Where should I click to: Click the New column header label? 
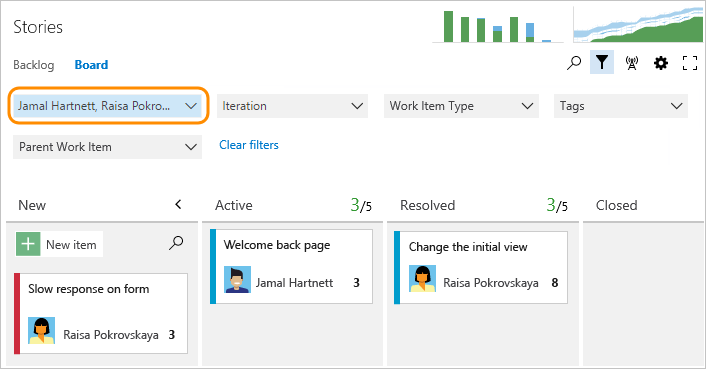[x=32, y=205]
